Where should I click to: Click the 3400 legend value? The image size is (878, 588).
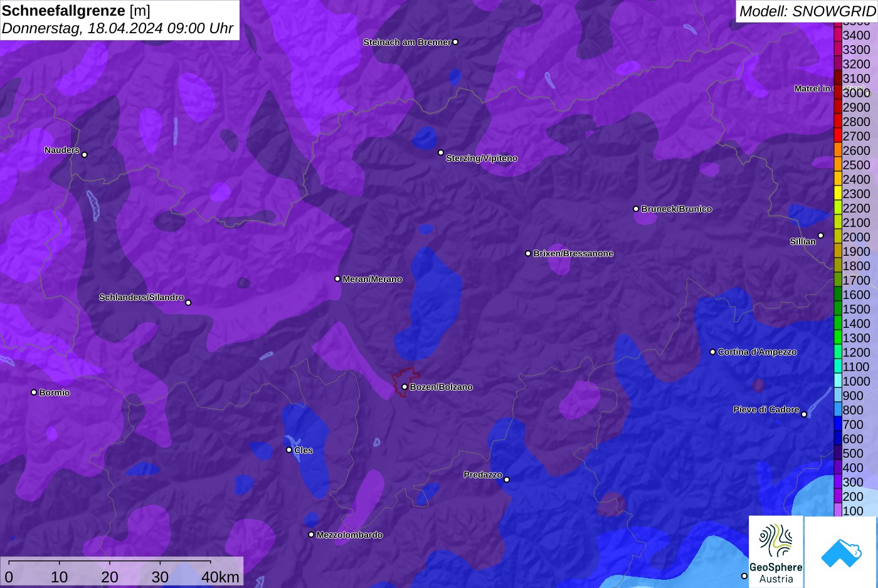point(857,35)
